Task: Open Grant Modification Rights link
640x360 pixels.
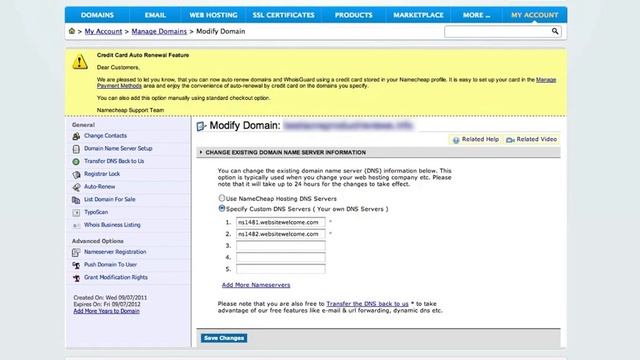Action: click(116, 277)
